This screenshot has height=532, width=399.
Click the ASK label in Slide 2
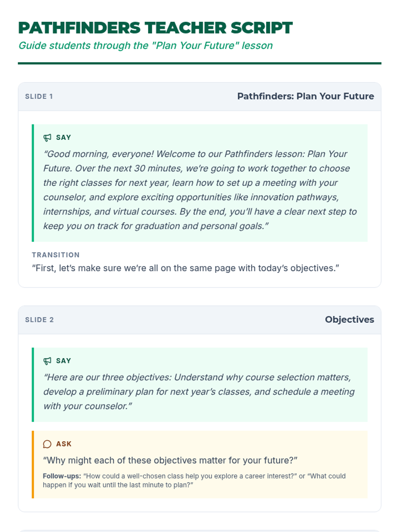click(64, 444)
